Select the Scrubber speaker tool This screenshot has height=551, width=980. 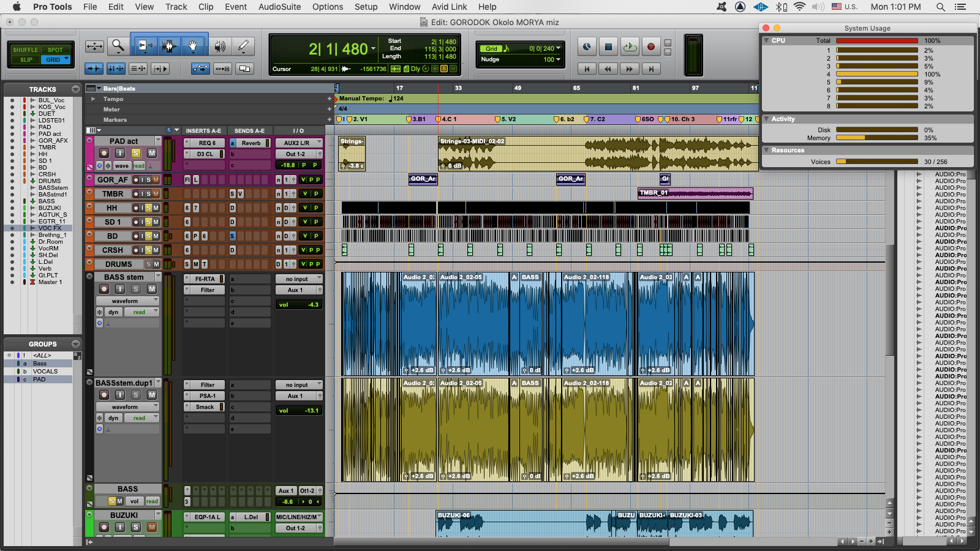pyautogui.click(x=219, y=46)
